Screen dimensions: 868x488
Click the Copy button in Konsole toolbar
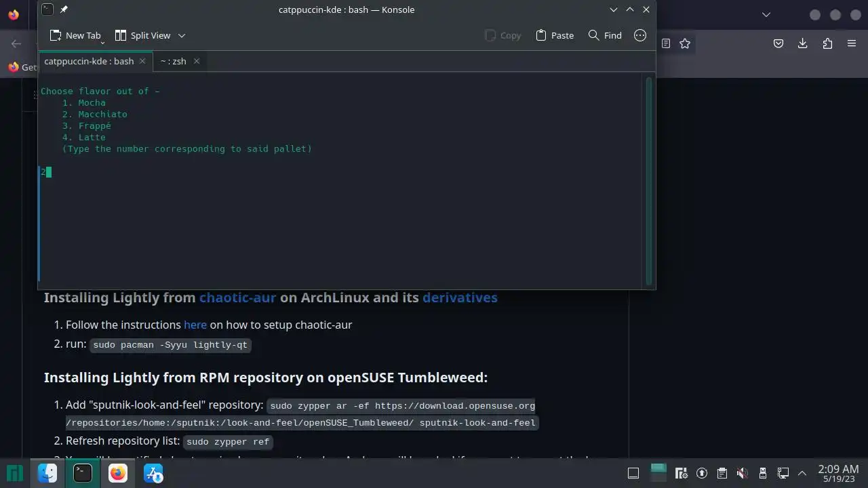(x=502, y=35)
